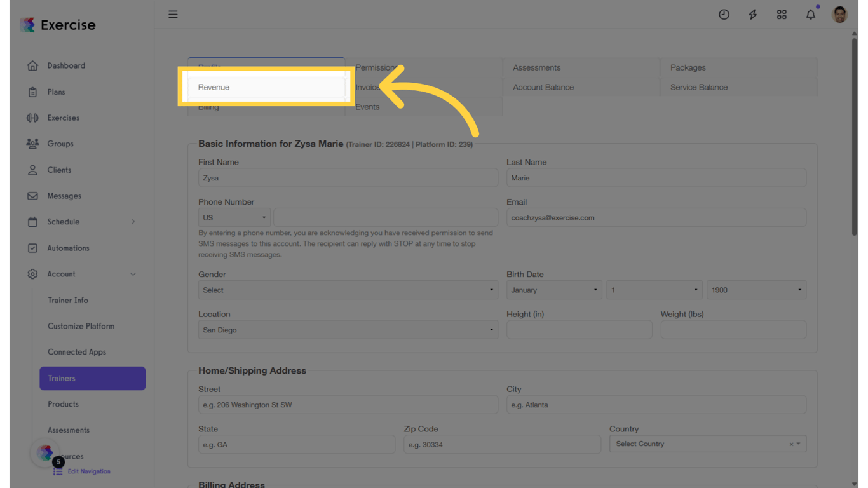
Task: Click the activity history clock icon
Action: (724, 14)
